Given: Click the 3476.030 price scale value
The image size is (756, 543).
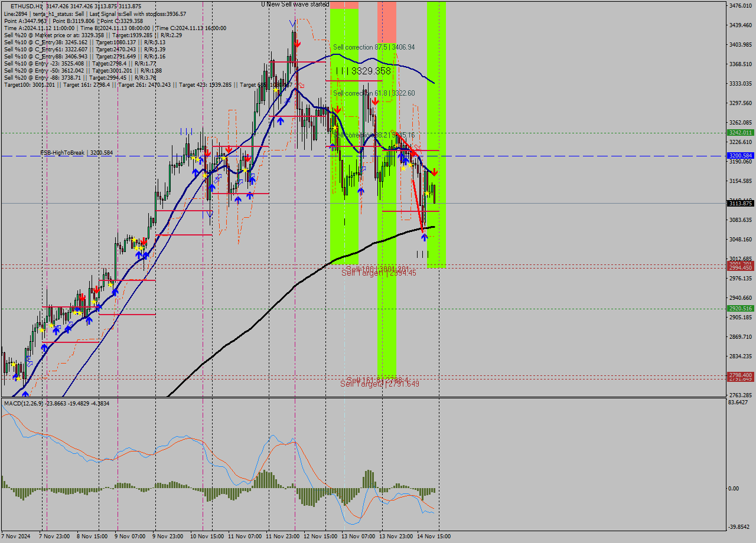Looking at the screenshot, I should pyautogui.click(x=741, y=5).
